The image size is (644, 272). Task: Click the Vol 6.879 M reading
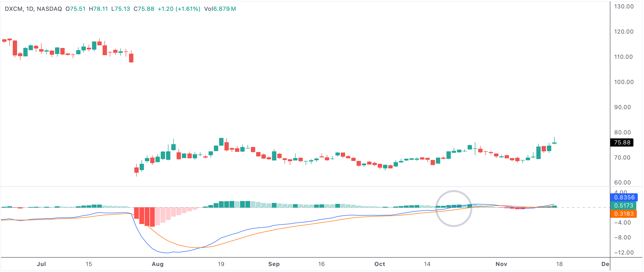pyautogui.click(x=220, y=9)
